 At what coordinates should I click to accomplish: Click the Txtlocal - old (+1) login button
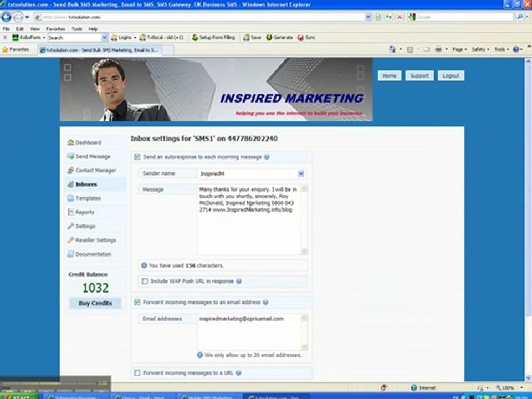(x=161, y=38)
